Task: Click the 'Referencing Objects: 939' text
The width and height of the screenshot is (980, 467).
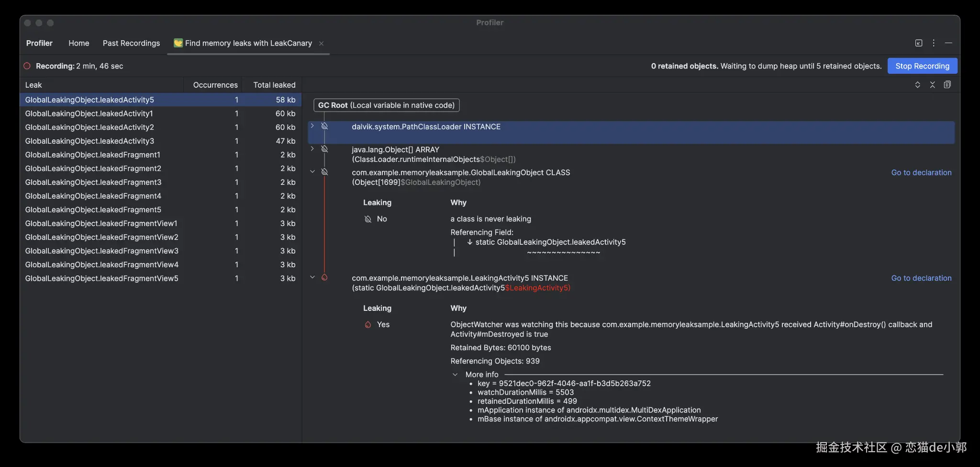Action: click(495, 361)
